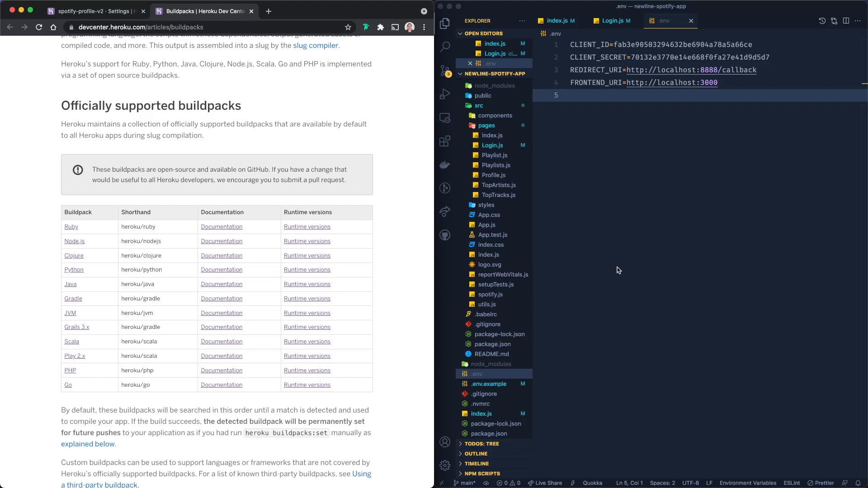Image resolution: width=868 pixels, height=488 pixels.
Task: Click the main* git branch in status bar
Action: click(464, 483)
